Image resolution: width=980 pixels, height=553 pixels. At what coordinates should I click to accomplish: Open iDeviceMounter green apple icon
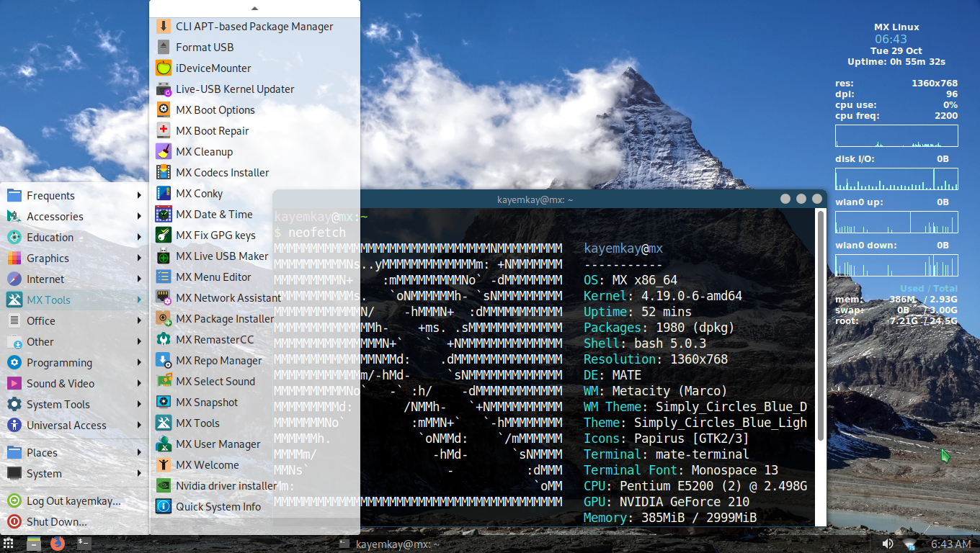click(164, 68)
